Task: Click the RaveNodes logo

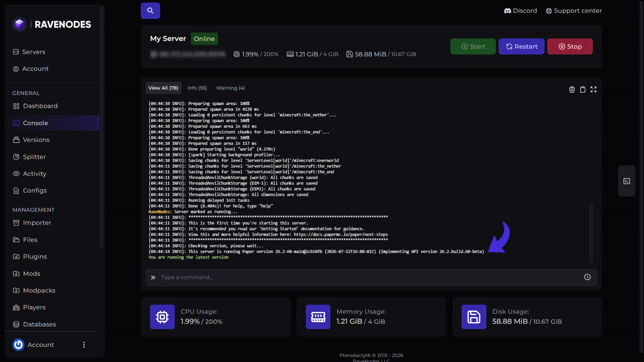Action: (52, 24)
